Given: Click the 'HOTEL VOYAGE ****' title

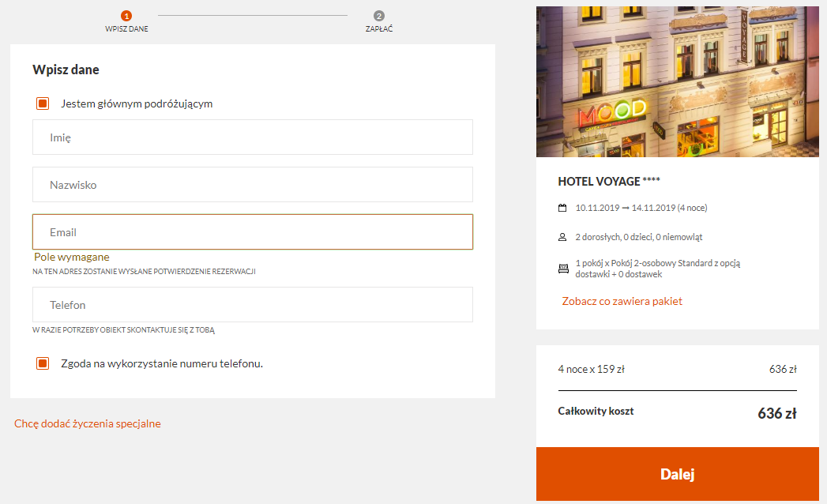Looking at the screenshot, I should pos(609,182).
